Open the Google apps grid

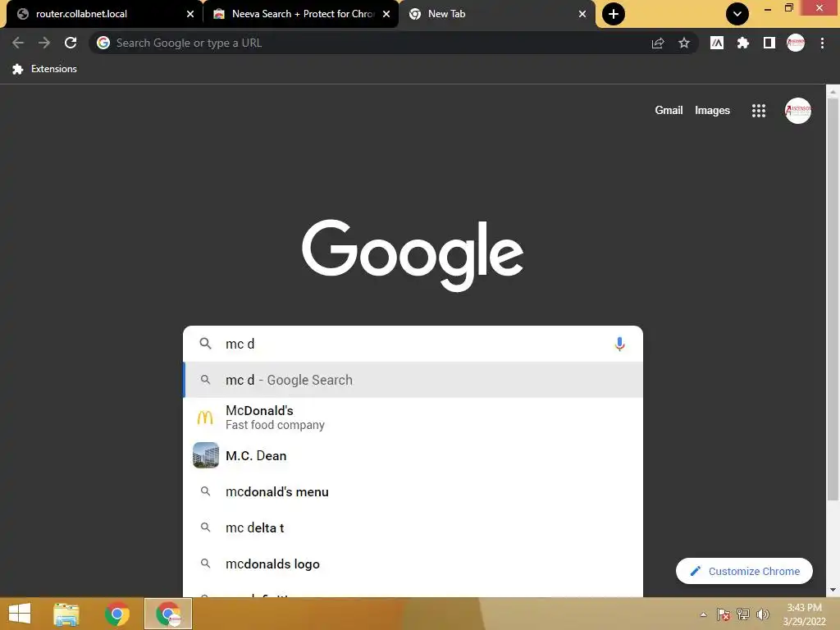pyautogui.click(x=759, y=111)
